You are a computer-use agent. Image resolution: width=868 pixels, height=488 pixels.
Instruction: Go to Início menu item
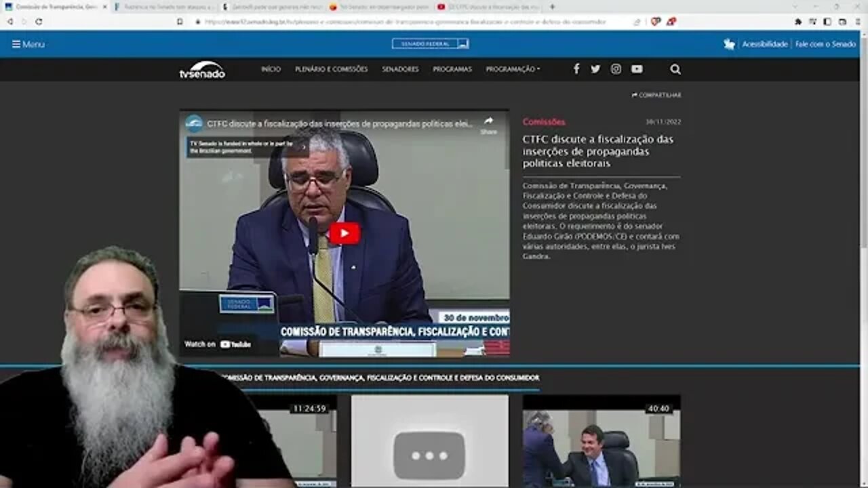[x=271, y=69]
